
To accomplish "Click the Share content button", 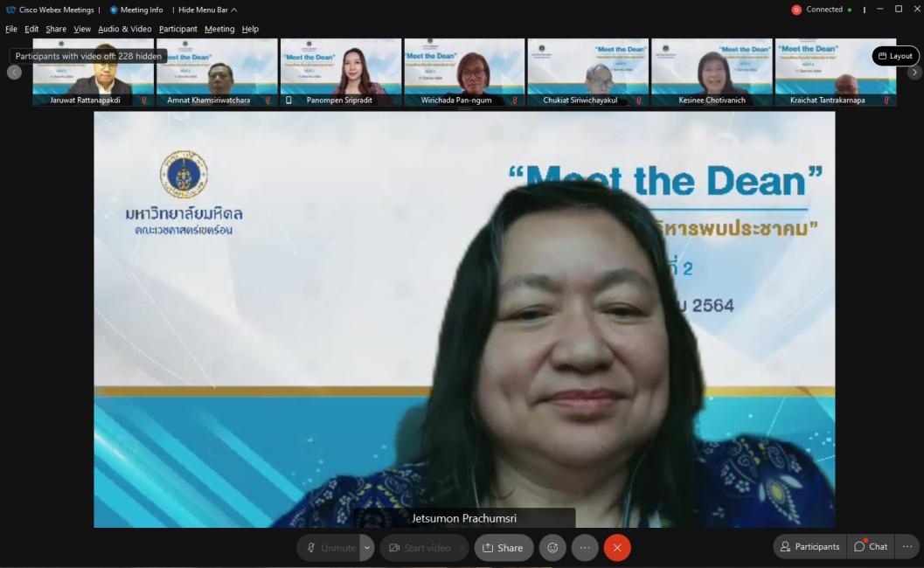I will click(504, 548).
